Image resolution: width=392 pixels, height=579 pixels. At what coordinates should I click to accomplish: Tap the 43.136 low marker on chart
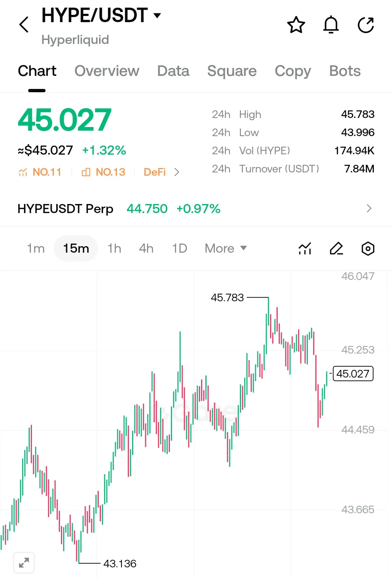tap(120, 564)
